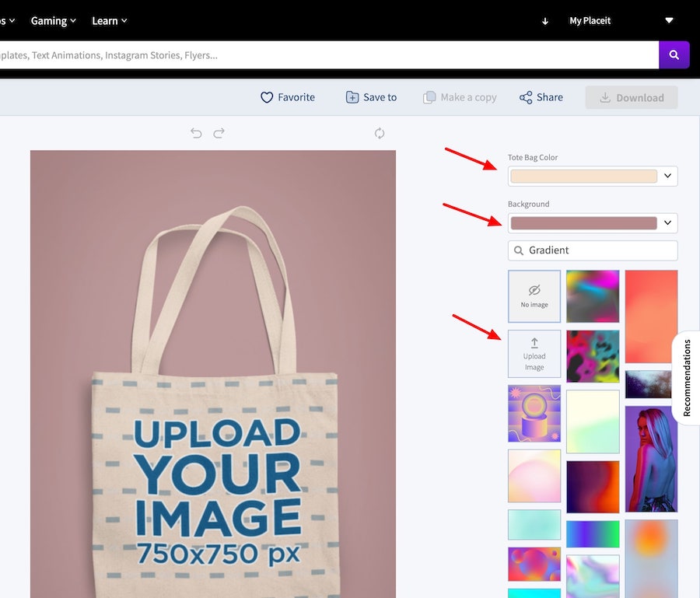The height and width of the screenshot is (598, 700).
Task: Click the Share icon
Action: click(x=526, y=97)
